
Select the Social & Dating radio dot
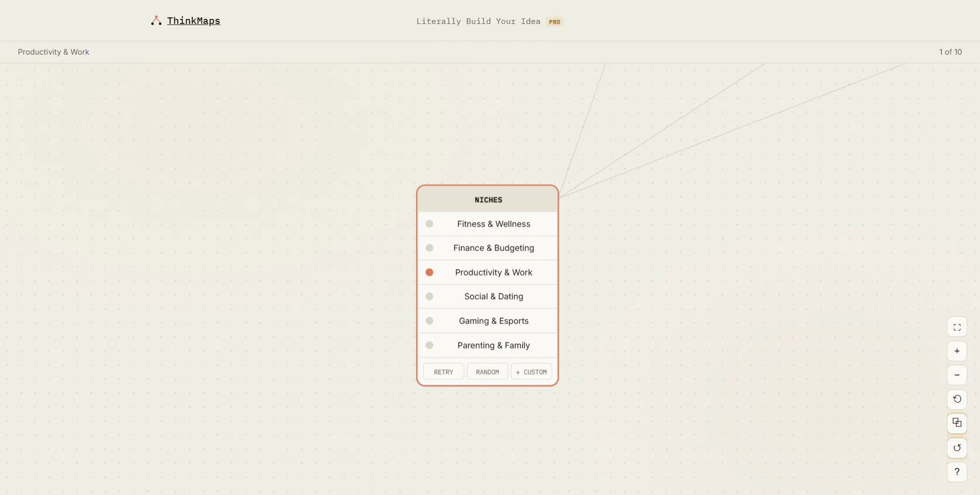pyautogui.click(x=429, y=296)
